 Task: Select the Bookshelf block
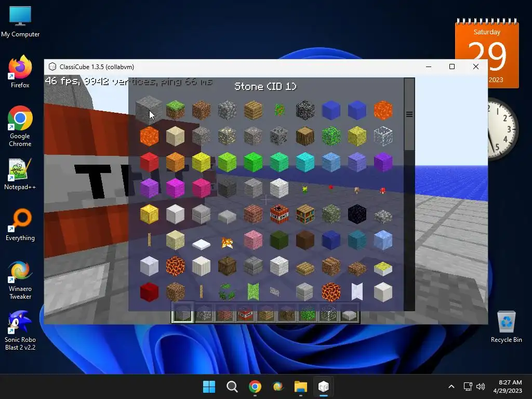305,214
